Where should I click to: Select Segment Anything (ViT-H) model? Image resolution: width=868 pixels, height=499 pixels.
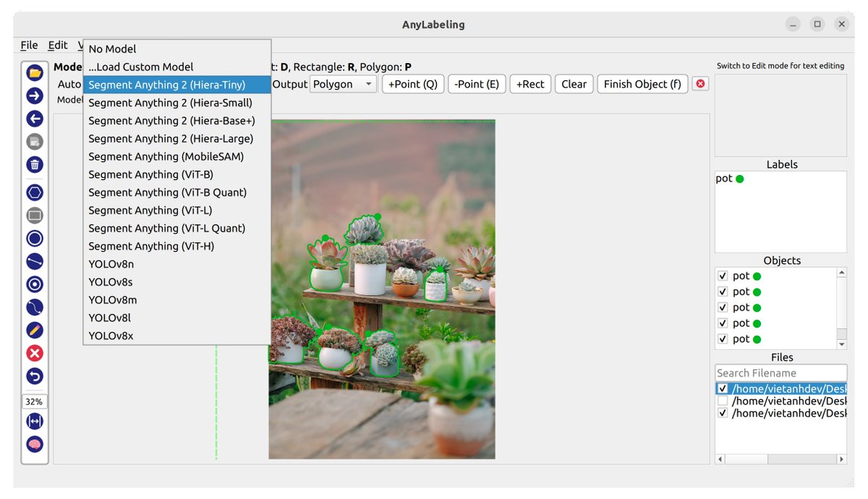point(177,246)
